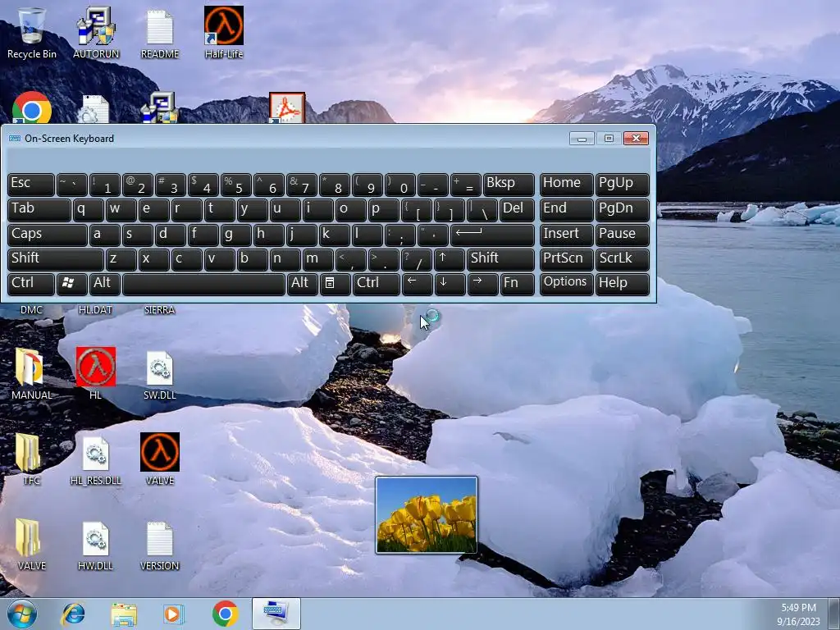
Task: Click the Tab key
Action: click(39, 210)
